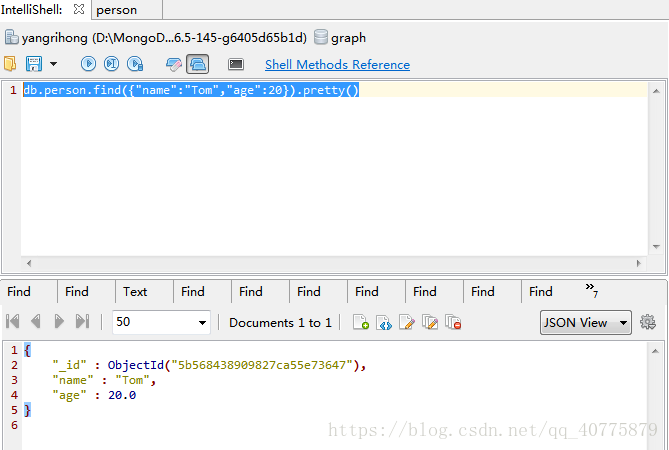Screen dimensions: 669x450
Task: Run the entire script
Action: tap(88, 64)
